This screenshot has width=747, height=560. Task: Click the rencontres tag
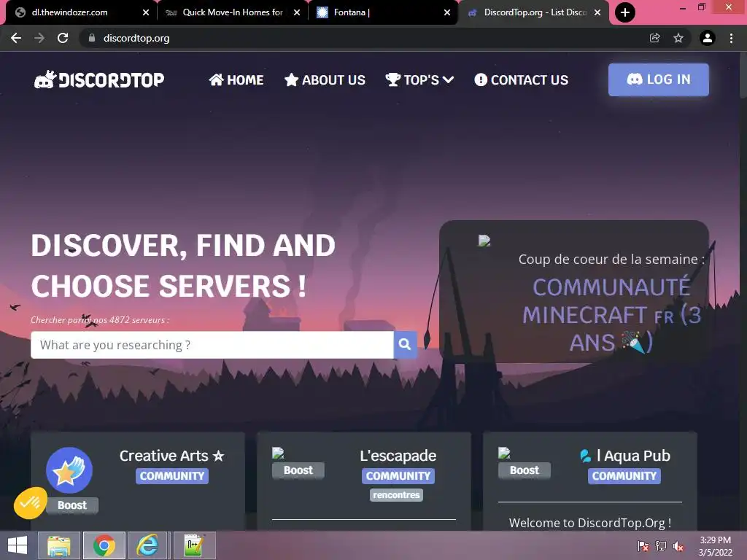click(x=396, y=495)
